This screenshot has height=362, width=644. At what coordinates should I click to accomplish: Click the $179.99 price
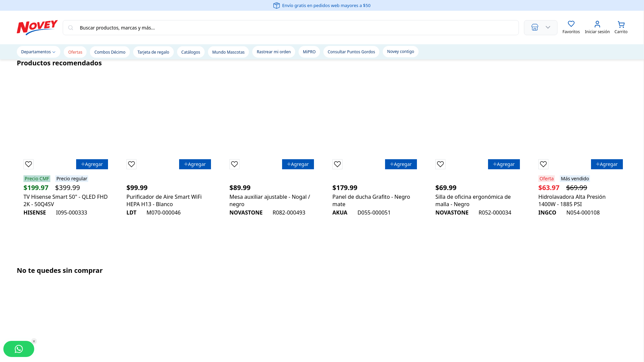[x=345, y=188]
